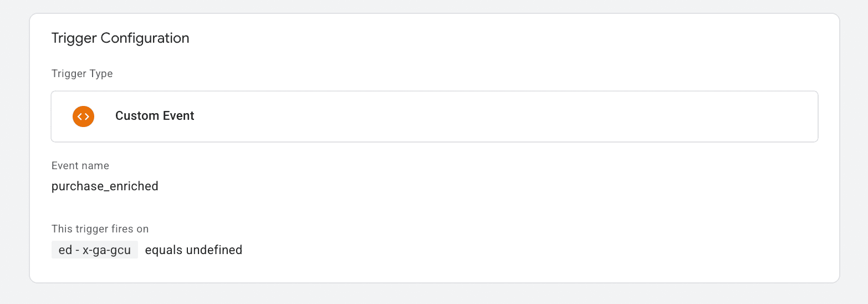This screenshot has height=304, width=868.
Task: Click the Event name field label
Action: point(80,166)
